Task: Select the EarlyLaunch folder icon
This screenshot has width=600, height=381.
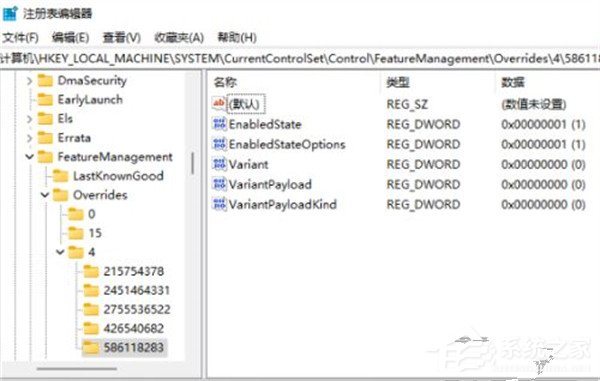Action: [x=45, y=100]
